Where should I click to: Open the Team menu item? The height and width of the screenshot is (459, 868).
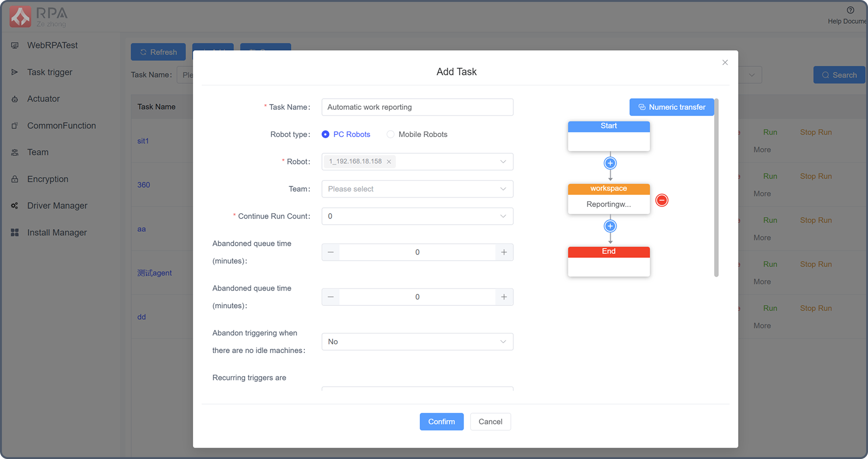point(38,152)
